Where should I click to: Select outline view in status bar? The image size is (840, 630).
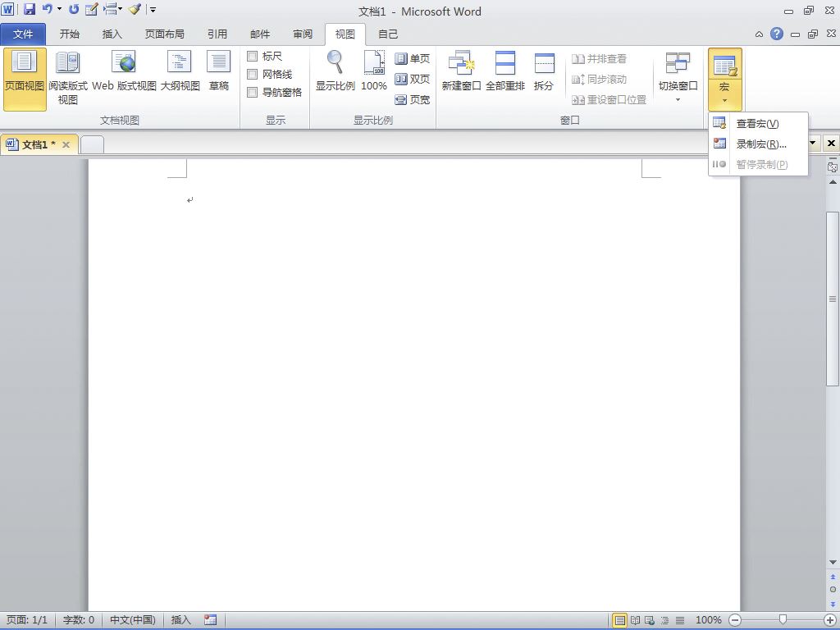click(x=664, y=620)
